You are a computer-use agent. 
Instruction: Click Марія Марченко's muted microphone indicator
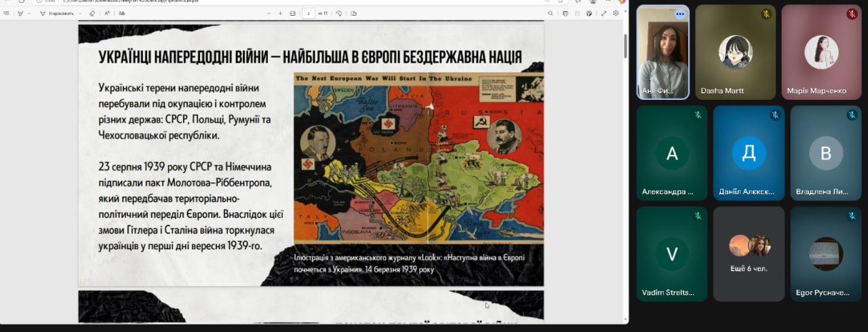[852, 14]
